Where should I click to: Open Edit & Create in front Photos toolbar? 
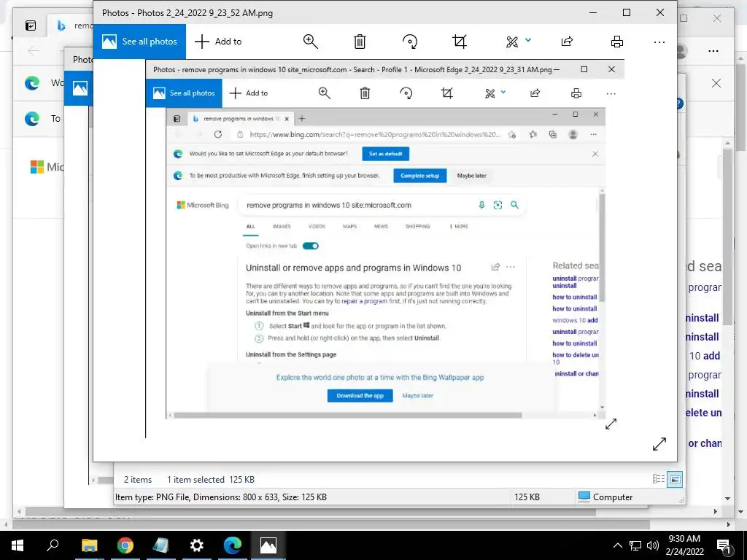tap(512, 42)
